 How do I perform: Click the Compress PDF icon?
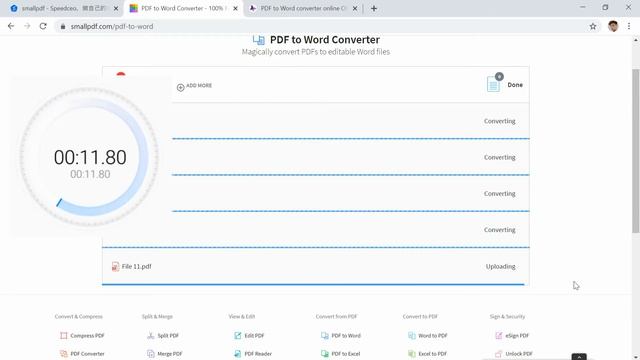[64, 336]
